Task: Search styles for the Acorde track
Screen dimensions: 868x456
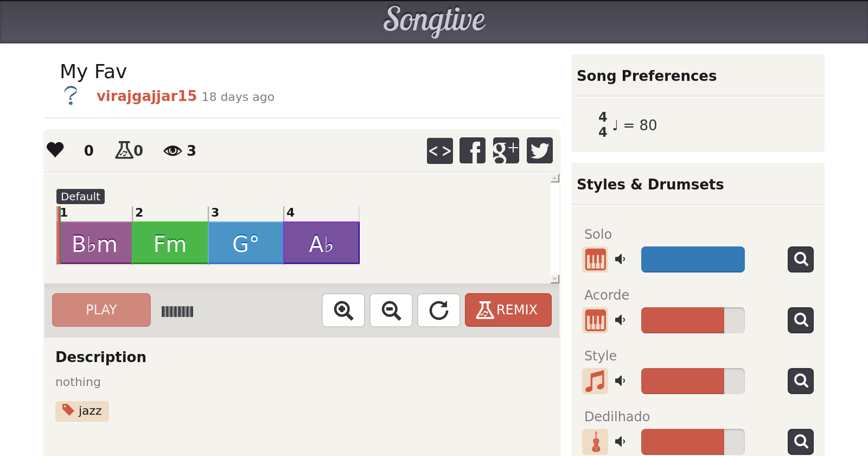Action: point(801,320)
